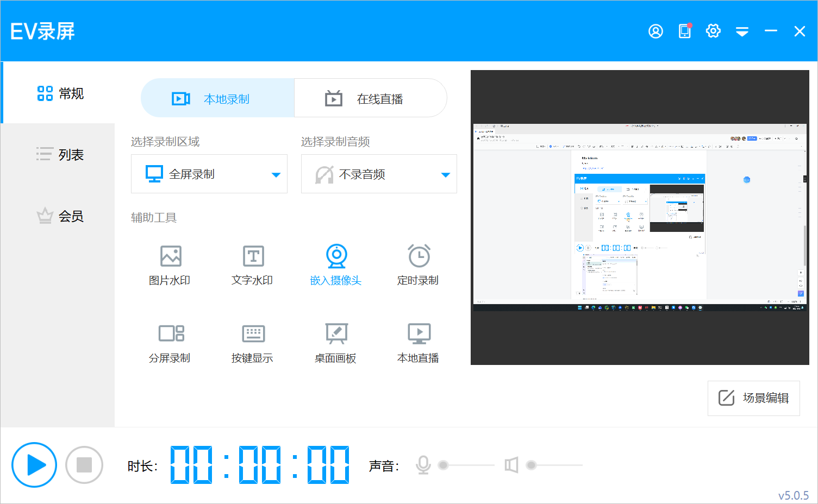Open the 本地直播 local live stream tool
818x504 pixels.
(419, 343)
